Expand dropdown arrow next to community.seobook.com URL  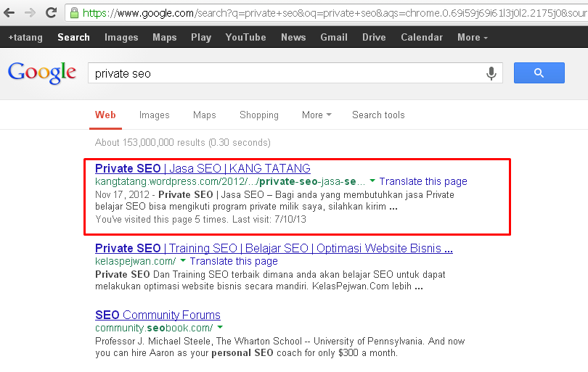[x=220, y=328]
